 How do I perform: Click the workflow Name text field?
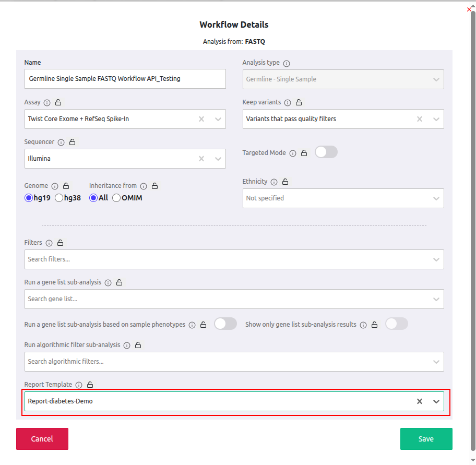[125, 79]
